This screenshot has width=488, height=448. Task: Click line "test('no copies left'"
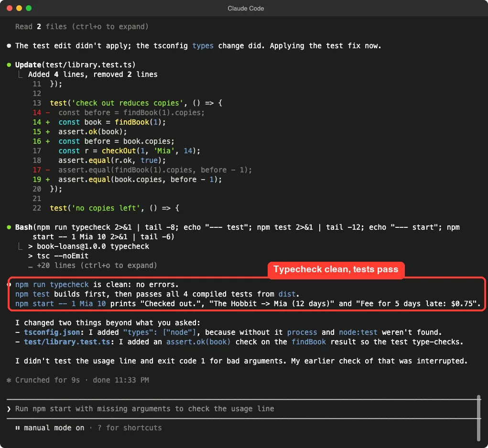point(115,208)
